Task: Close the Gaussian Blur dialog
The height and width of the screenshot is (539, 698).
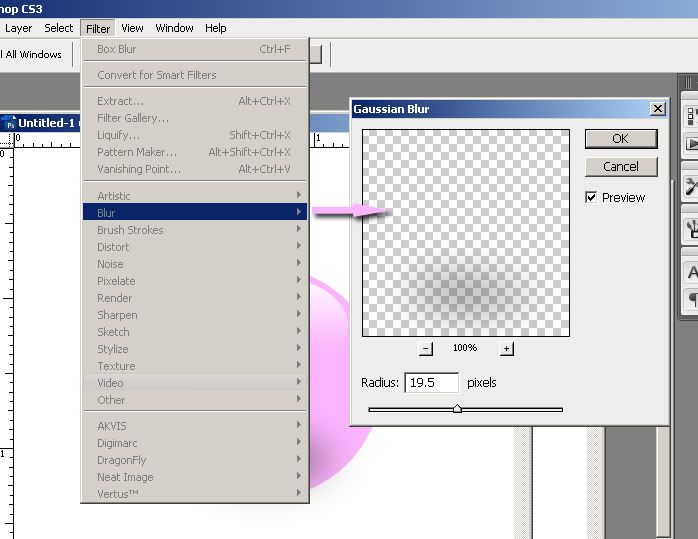Action: (x=657, y=109)
